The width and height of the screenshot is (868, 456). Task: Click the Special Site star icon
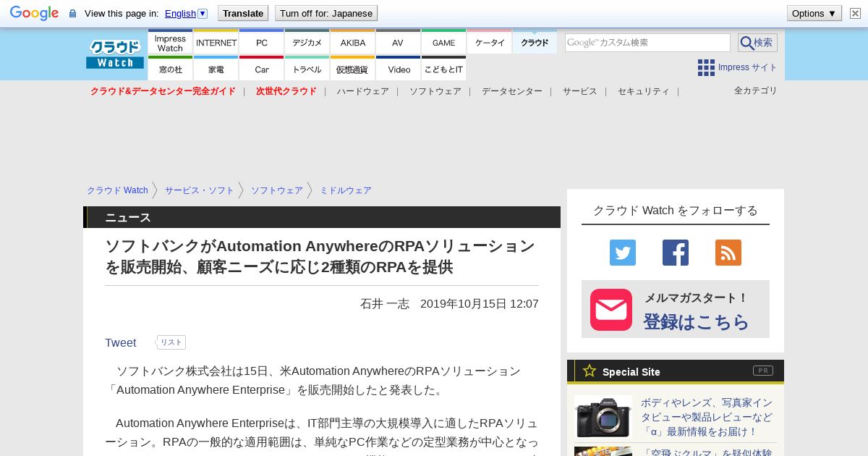tap(590, 371)
